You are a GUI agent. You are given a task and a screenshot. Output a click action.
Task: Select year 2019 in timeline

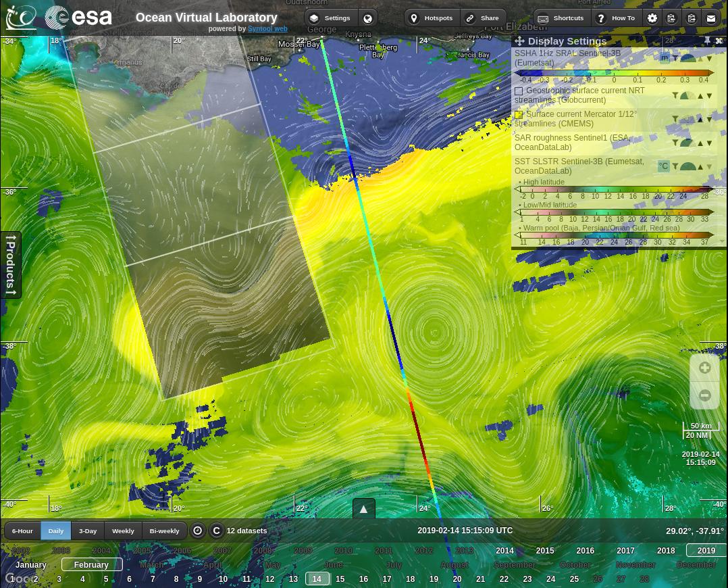[x=706, y=550]
